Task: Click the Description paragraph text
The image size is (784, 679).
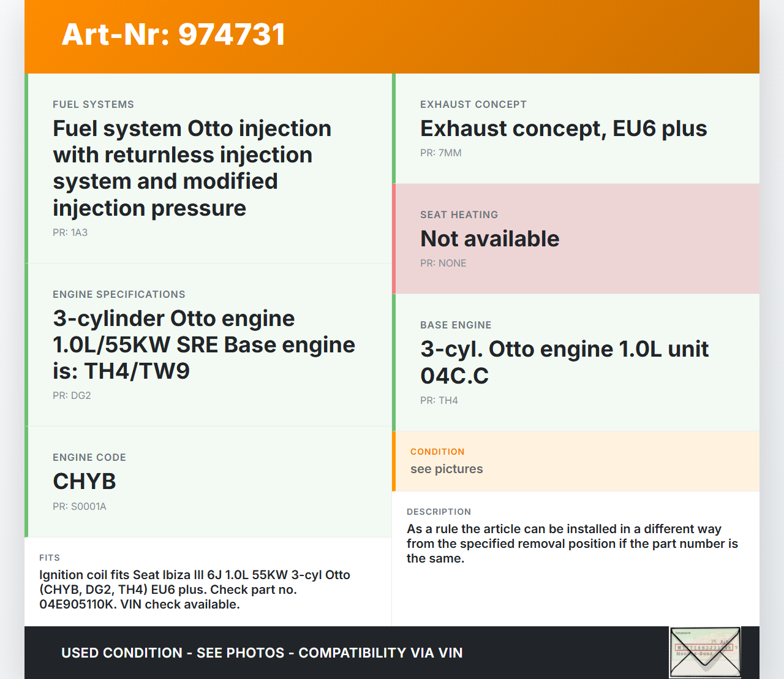Action: (x=572, y=544)
